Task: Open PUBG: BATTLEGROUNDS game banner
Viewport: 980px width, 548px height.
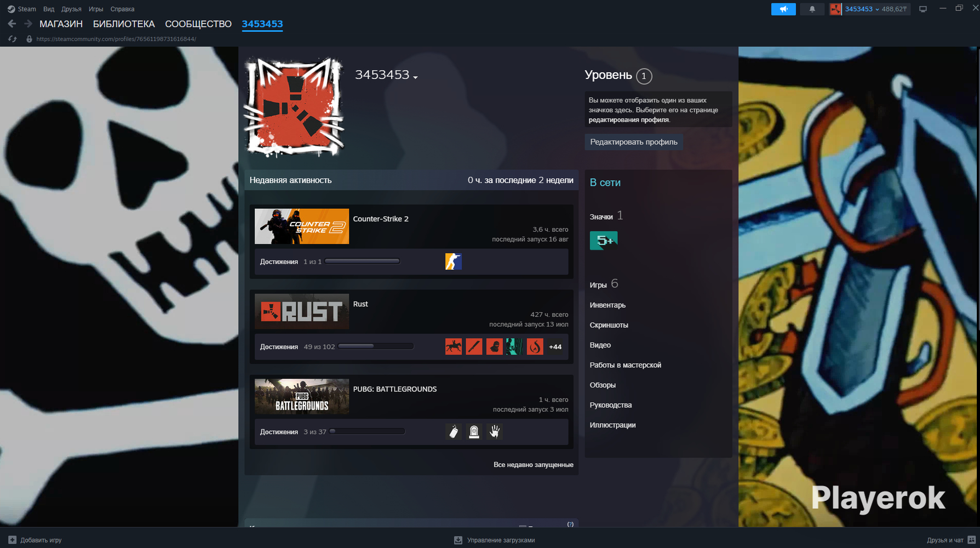Action: tap(302, 396)
